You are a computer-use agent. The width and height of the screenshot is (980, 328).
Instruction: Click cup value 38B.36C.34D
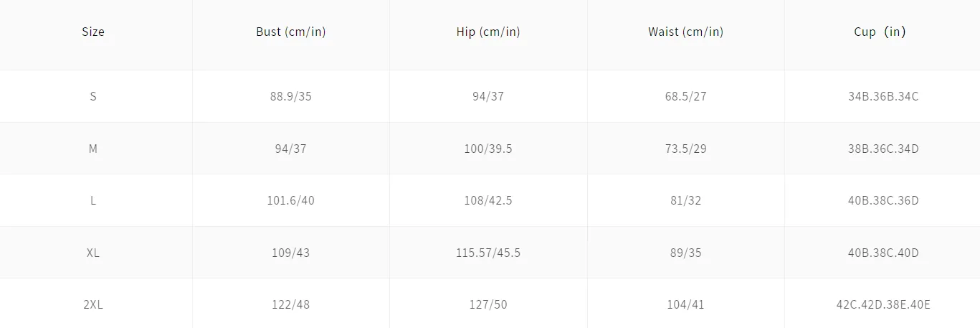point(883,149)
